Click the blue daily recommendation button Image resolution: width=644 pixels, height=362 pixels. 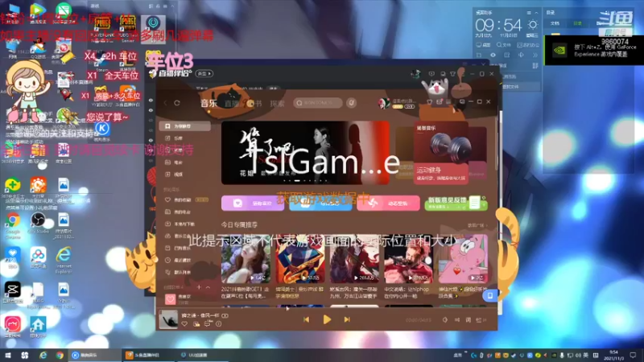(320, 204)
